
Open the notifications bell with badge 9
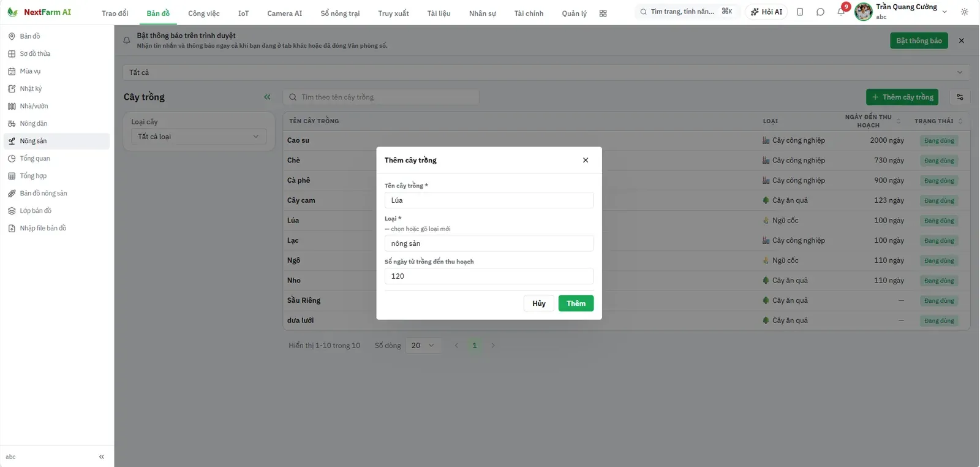click(842, 12)
